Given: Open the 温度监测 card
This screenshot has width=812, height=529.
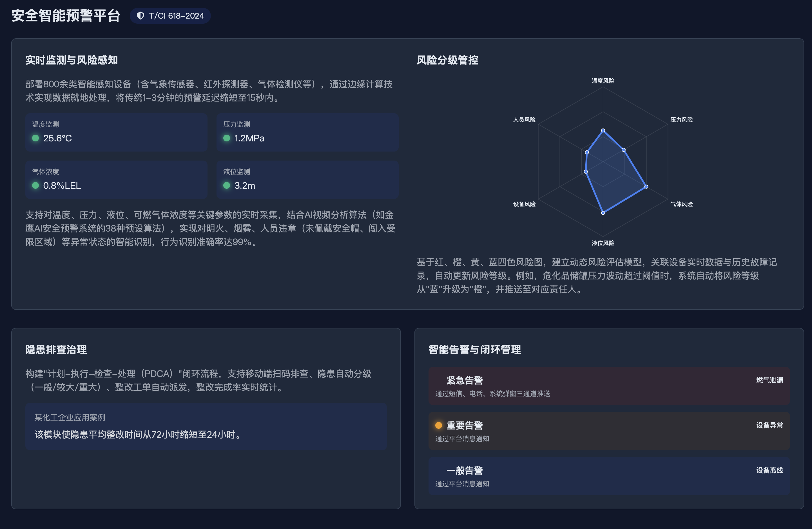Looking at the screenshot, I should point(116,132).
